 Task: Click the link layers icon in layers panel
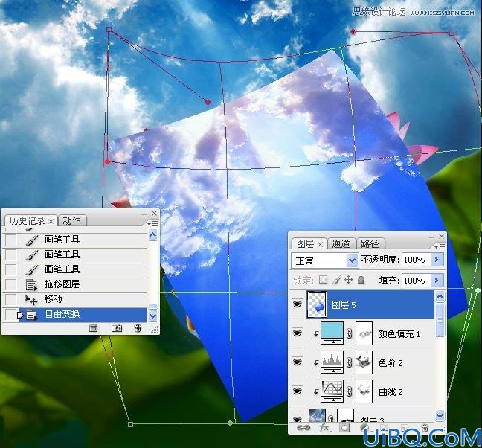[303, 428]
